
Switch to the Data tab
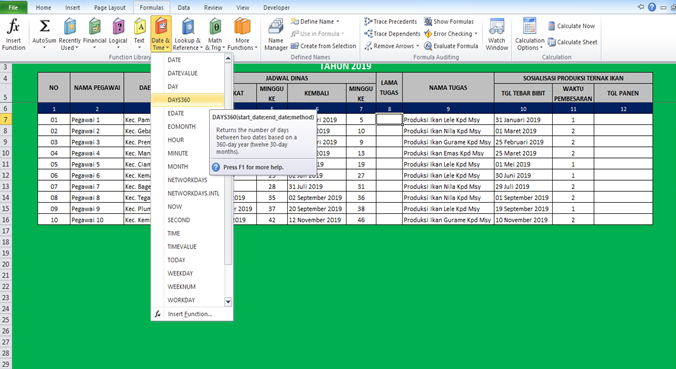(184, 7)
